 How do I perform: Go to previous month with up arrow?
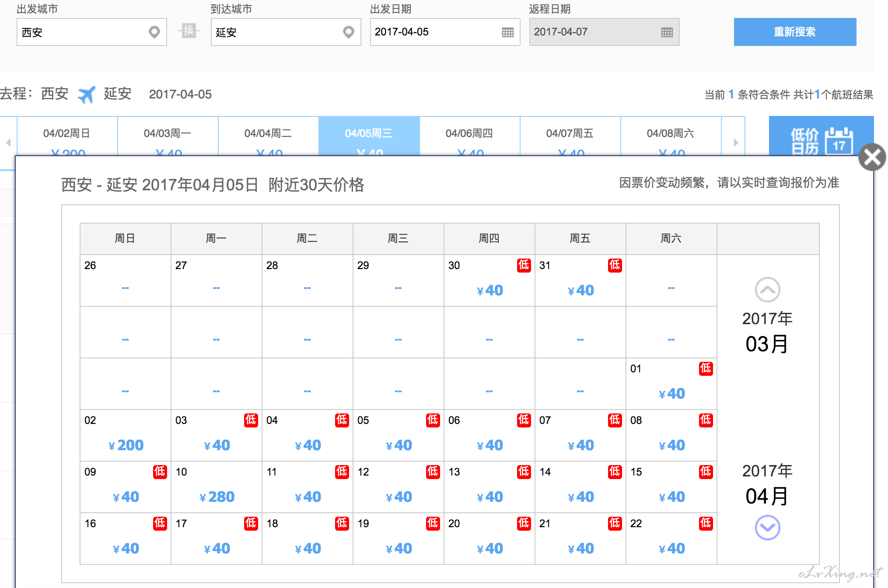coord(767,290)
